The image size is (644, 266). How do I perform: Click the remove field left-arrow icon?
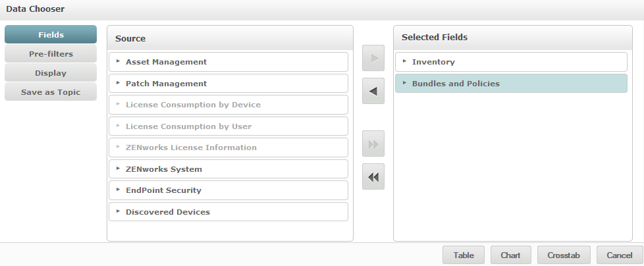[373, 91]
